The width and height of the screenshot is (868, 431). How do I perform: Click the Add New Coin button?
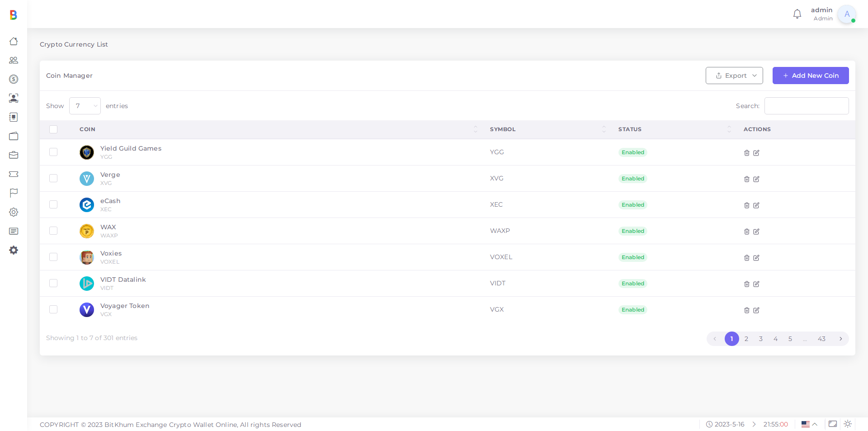pos(811,76)
